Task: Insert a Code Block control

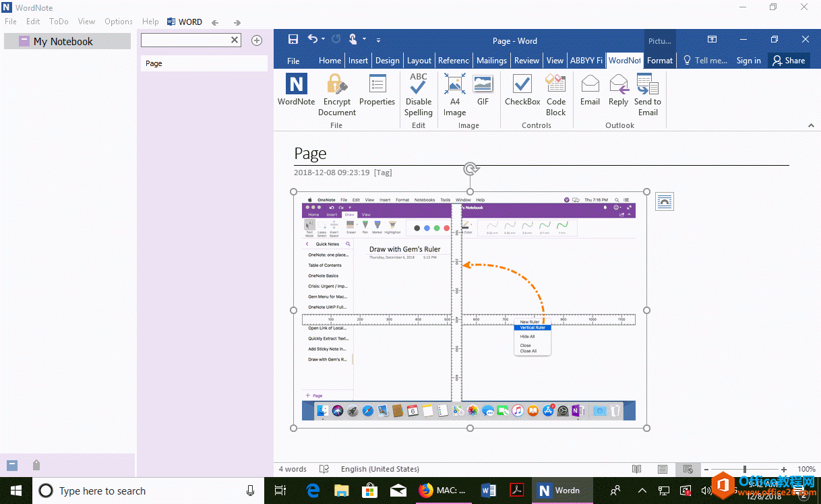Action: click(x=555, y=94)
